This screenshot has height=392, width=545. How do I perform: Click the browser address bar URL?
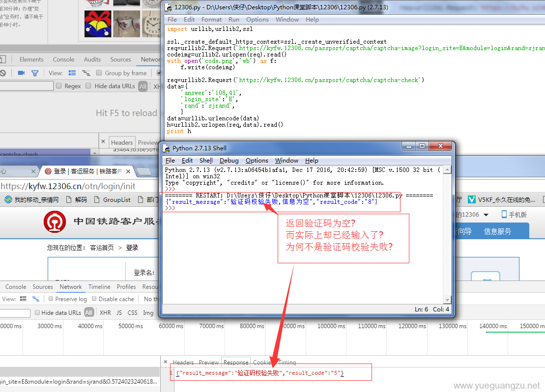(68, 186)
